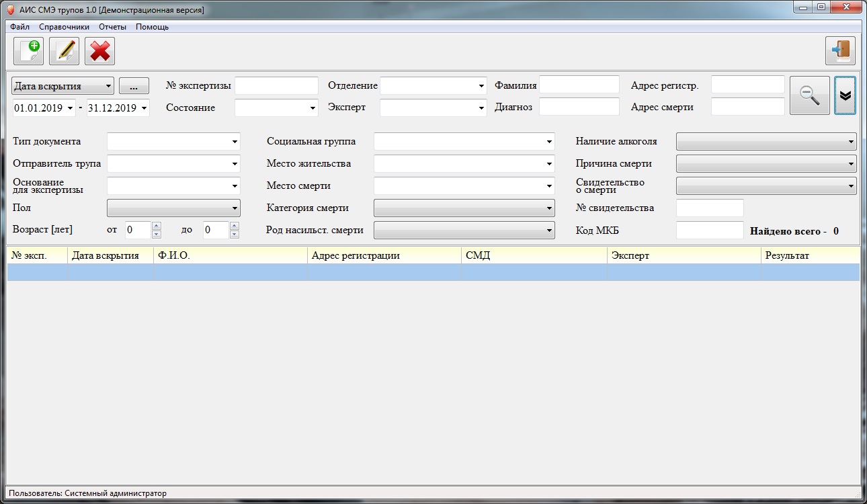
Task: Expand the Тип документа dropdown
Action: (235, 142)
